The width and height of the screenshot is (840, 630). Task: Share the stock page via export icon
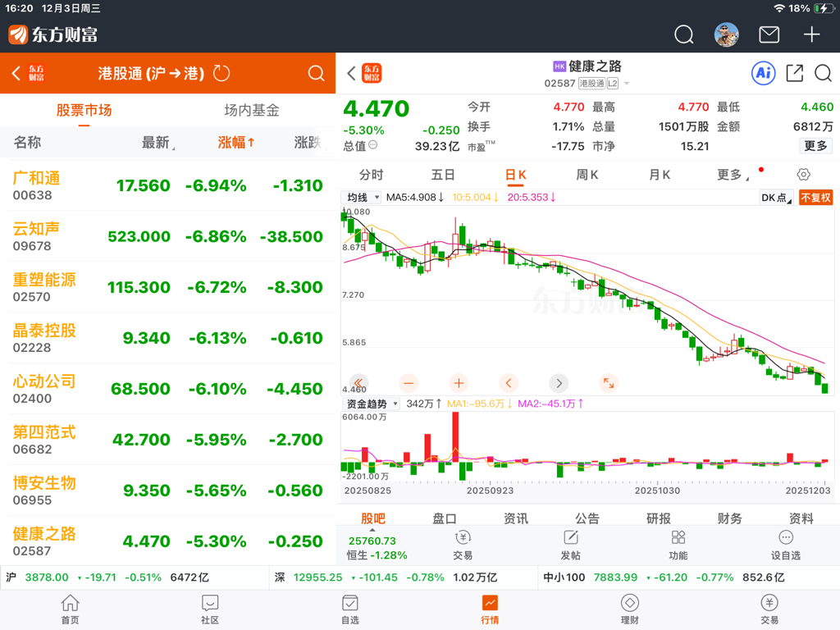[794, 73]
